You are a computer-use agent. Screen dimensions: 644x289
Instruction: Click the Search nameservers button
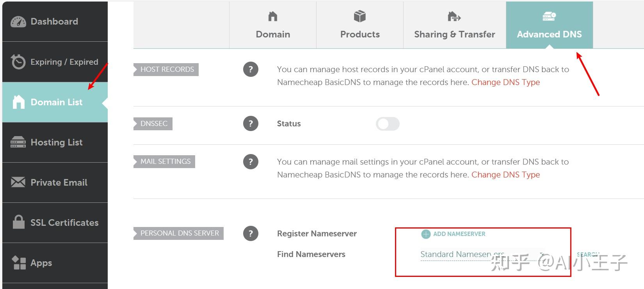click(587, 254)
